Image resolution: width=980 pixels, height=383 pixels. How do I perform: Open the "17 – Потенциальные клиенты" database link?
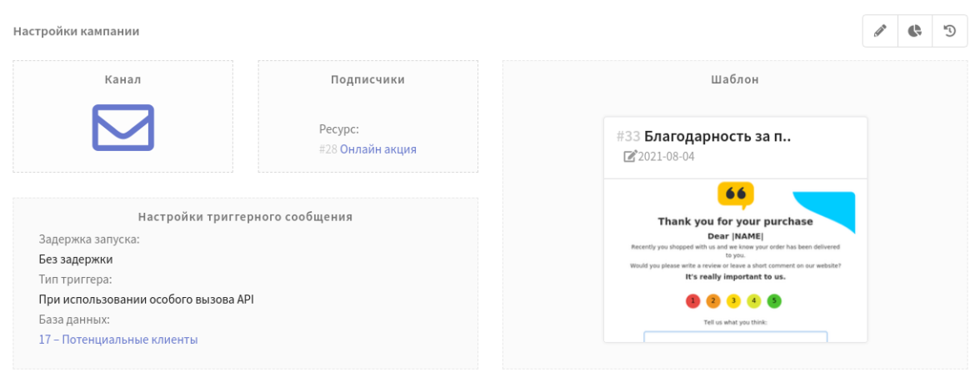pyautogui.click(x=118, y=340)
